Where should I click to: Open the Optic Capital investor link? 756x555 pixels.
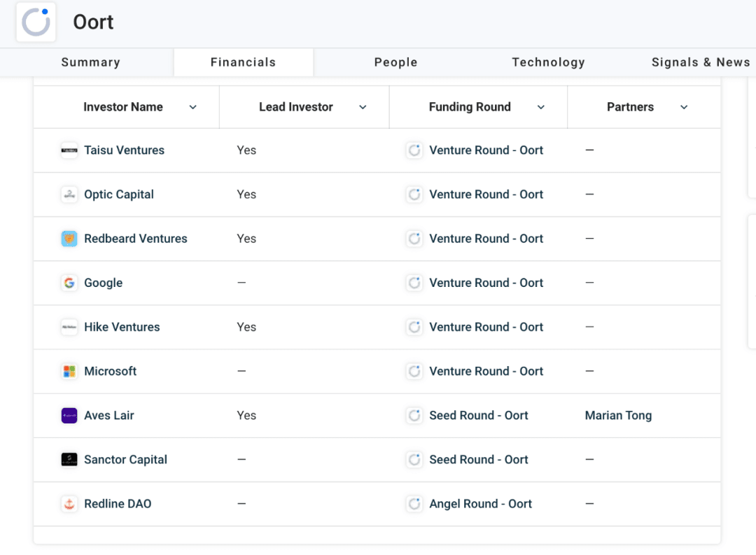click(119, 195)
